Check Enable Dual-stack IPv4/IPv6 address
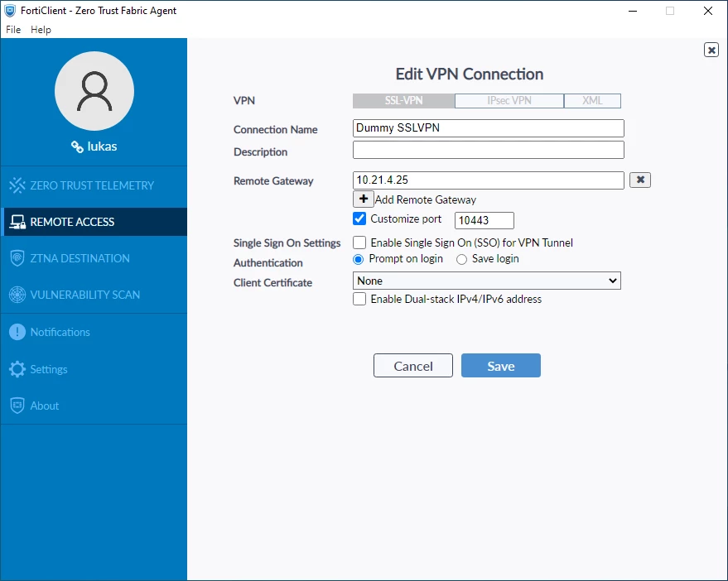The image size is (728, 581). tap(359, 299)
